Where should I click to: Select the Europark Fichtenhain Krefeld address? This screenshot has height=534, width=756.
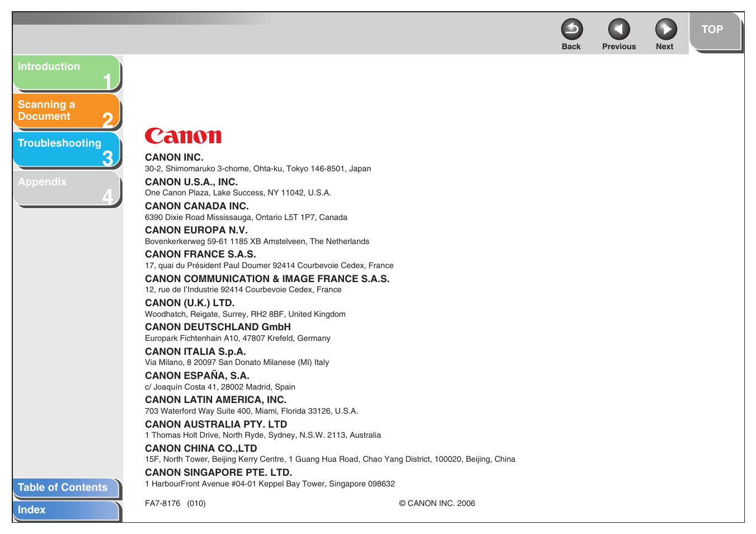[238, 338]
